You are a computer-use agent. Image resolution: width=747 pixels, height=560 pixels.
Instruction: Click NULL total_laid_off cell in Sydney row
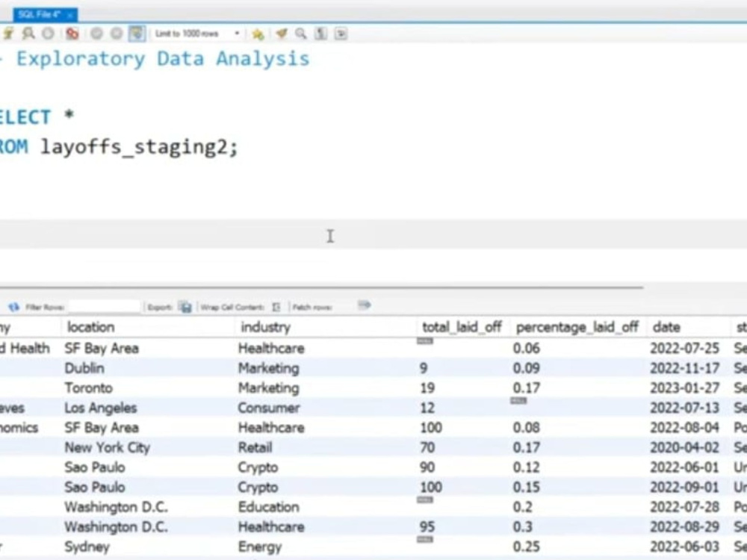[x=425, y=540]
